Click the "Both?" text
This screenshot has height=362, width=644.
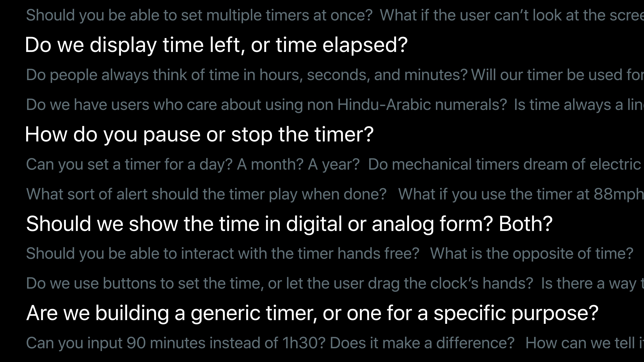click(x=525, y=224)
